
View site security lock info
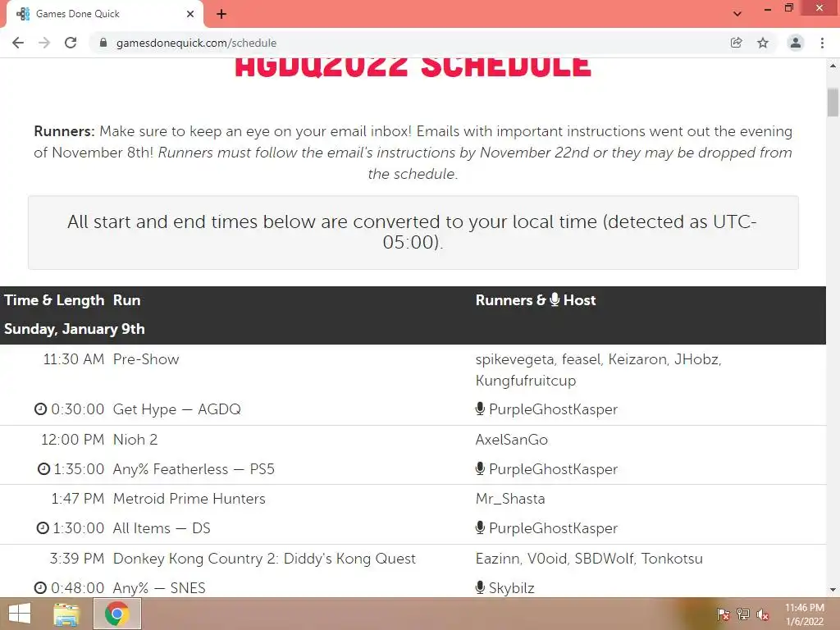(103, 43)
